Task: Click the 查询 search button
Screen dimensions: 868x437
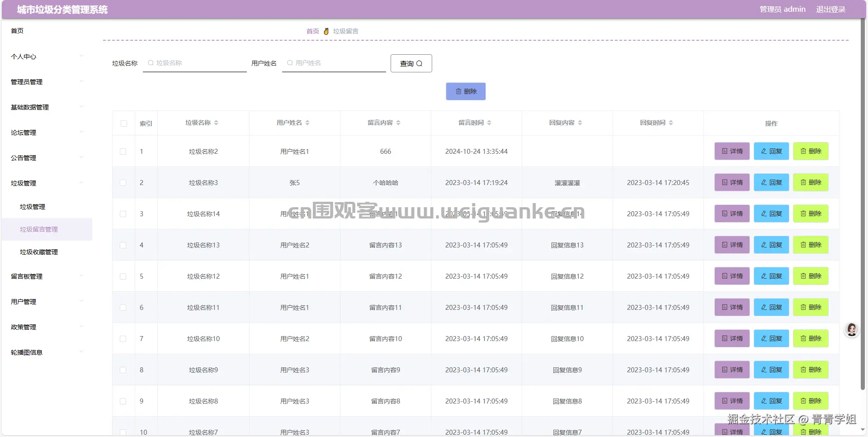Action: pyautogui.click(x=411, y=63)
